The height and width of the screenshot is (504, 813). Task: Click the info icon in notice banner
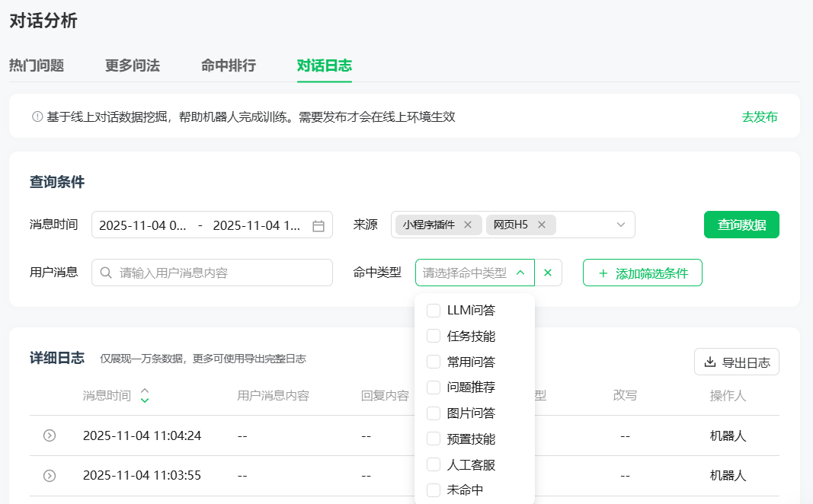coord(37,116)
